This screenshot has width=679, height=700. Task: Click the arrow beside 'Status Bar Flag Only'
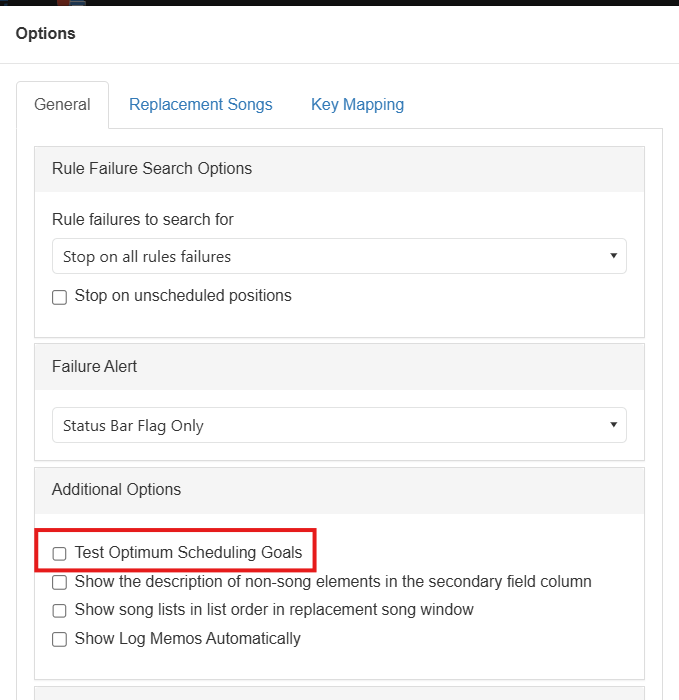(x=613, y=425)
